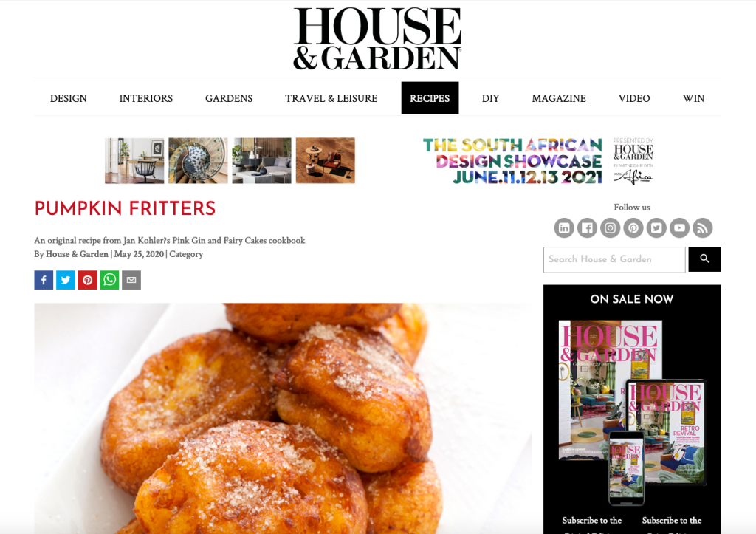Go to the Interiors section

coord(146,98)
